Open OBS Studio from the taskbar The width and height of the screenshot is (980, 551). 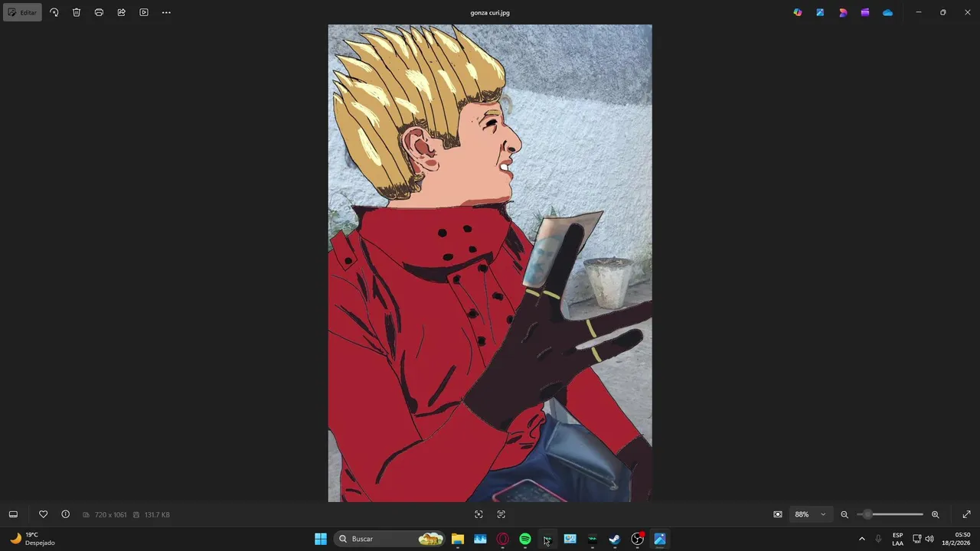(x=637, y=539)
